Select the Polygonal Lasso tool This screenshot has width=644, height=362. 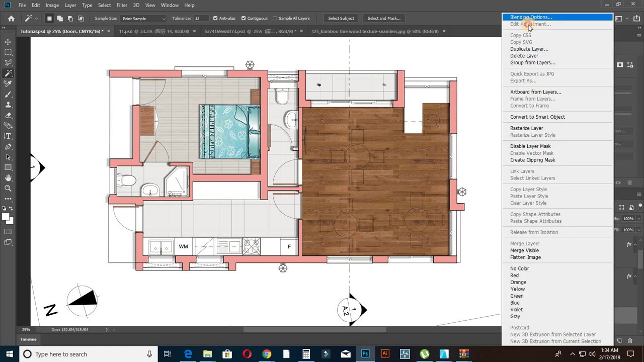pyautogui.click(x=8, y=63)
